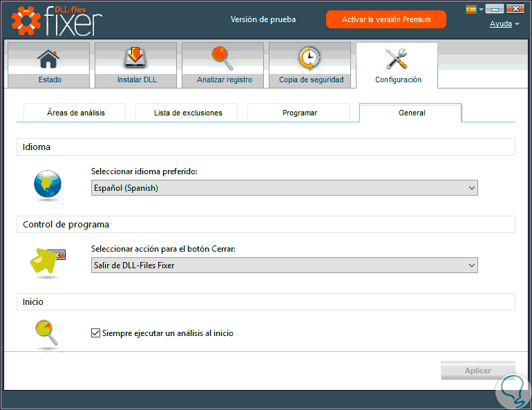Screen dimensions: 532x410
Task: Toggle Siempre ejecutar un análisis al inicio checkbox
Action: click(x=95, y=333)
